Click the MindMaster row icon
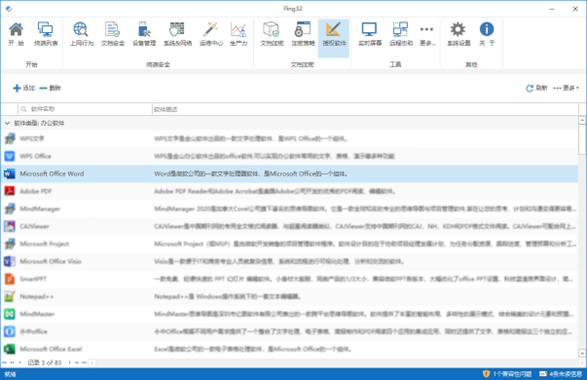 point(9,314)
